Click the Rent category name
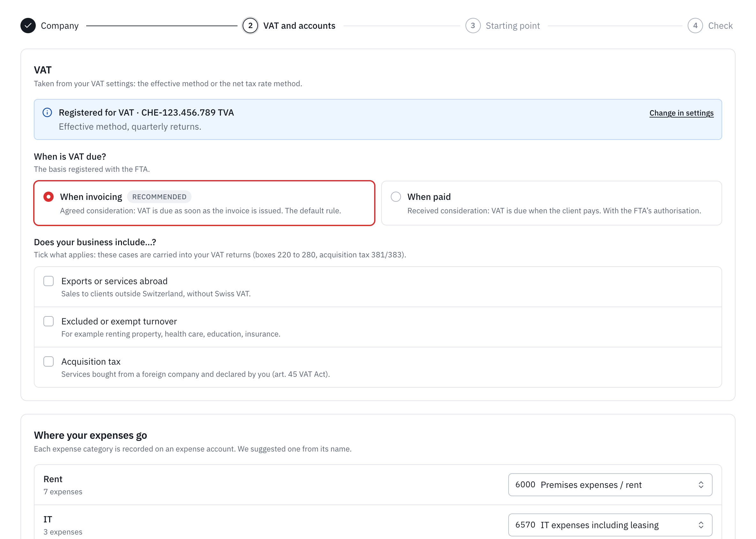756x539 pixels. coord(53,479)
